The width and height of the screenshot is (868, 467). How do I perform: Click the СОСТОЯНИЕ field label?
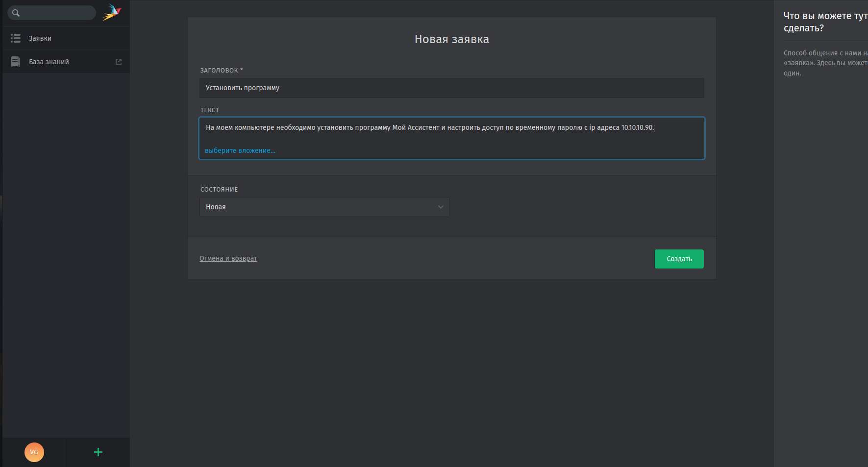pos(219,190)
